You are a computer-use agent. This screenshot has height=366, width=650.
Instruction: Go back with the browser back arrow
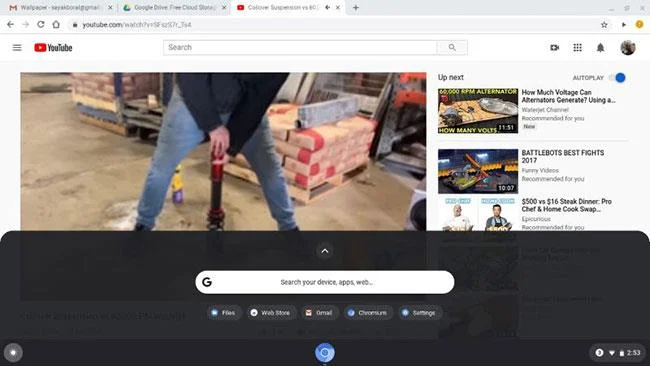click(10, 25)
